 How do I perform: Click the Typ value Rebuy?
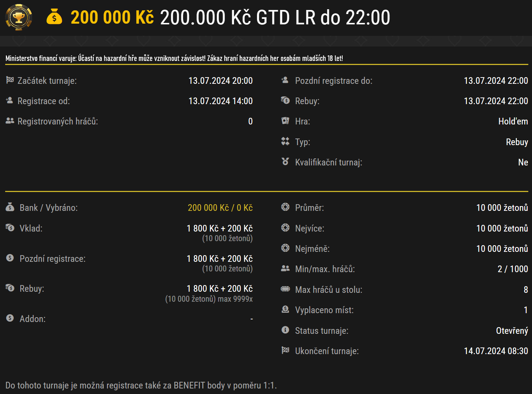tap(517, 142)
